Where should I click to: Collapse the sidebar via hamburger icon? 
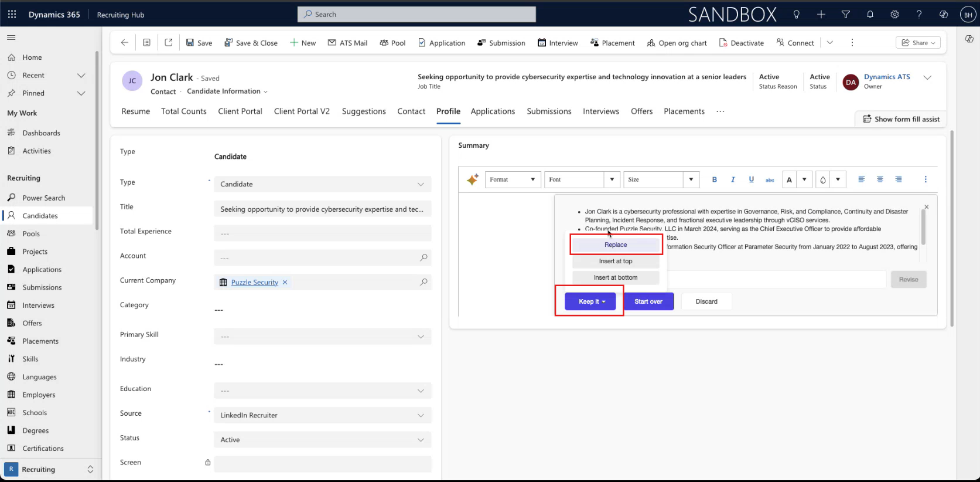point(11,38)
